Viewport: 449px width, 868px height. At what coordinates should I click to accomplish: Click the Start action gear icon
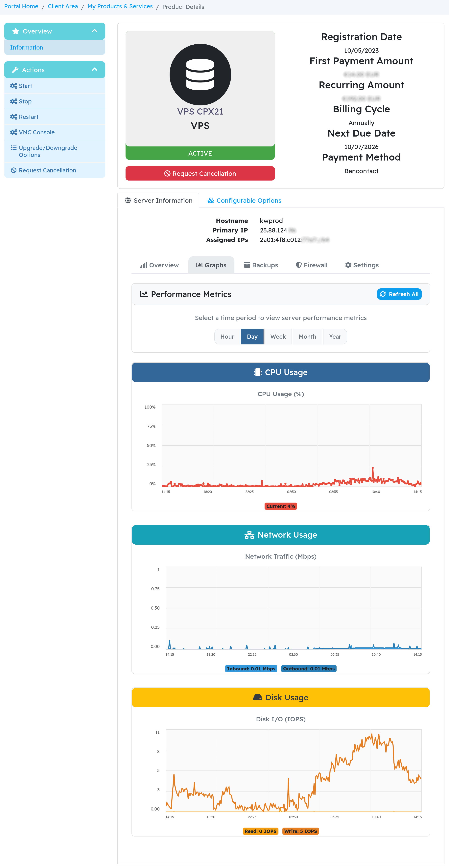pyautogui.click(x=13, y=86)
